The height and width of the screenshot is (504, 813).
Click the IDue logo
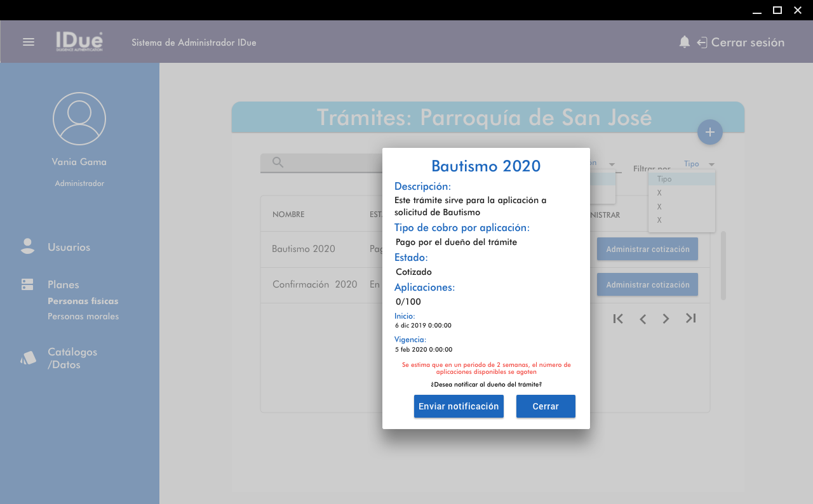(79, 42)
